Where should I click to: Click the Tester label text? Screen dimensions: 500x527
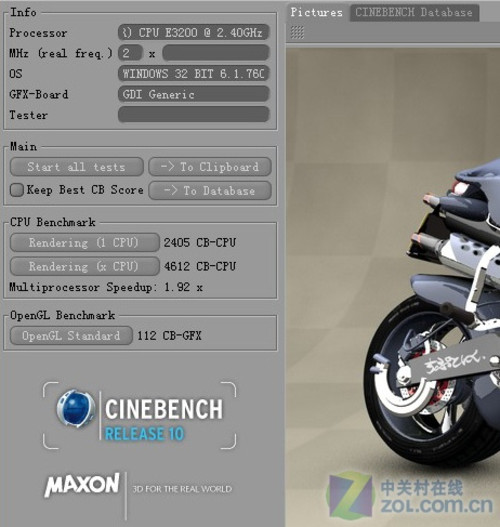[29, 115]
